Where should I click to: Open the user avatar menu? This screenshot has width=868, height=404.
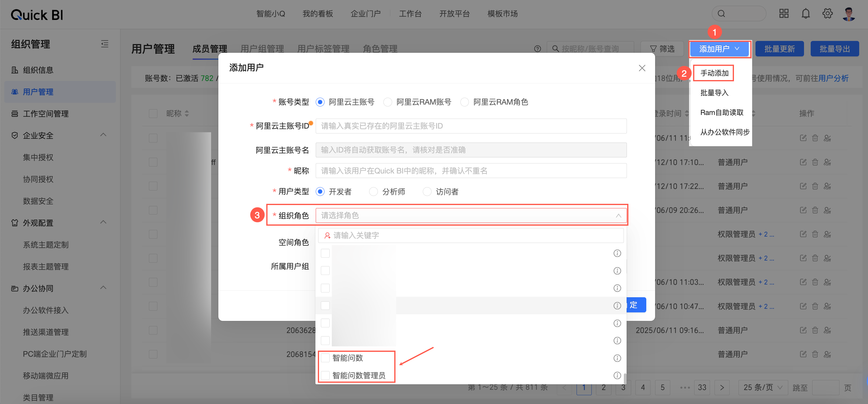pos(849,14)
